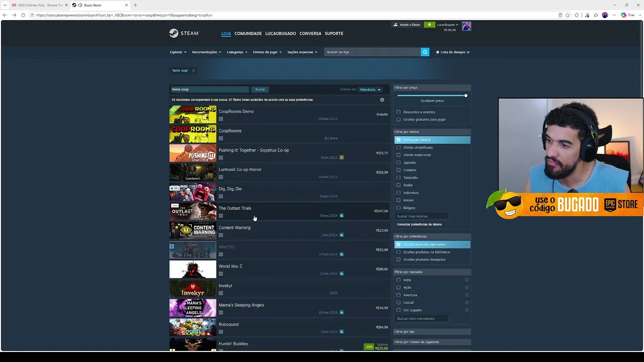Click the Content Warning game thumbnail

pyautogui.click(x=193, y=231)
